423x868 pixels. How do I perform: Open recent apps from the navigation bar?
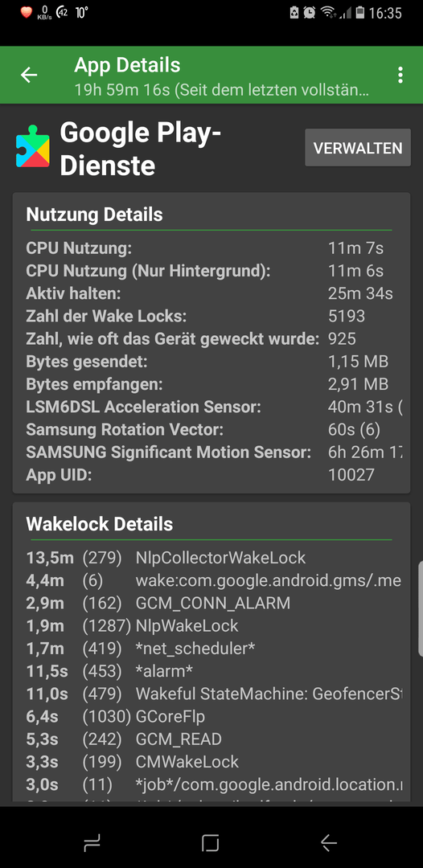[92, 842]
